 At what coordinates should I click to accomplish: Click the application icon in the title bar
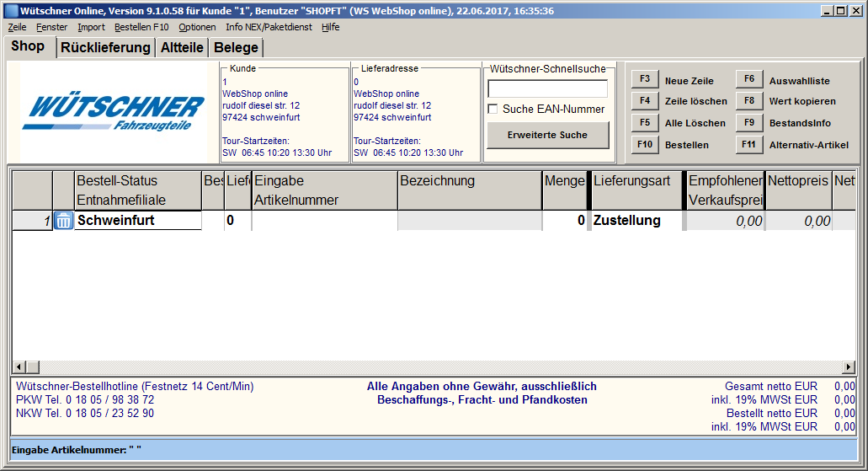pyautogui.click(x=11, y=10)
